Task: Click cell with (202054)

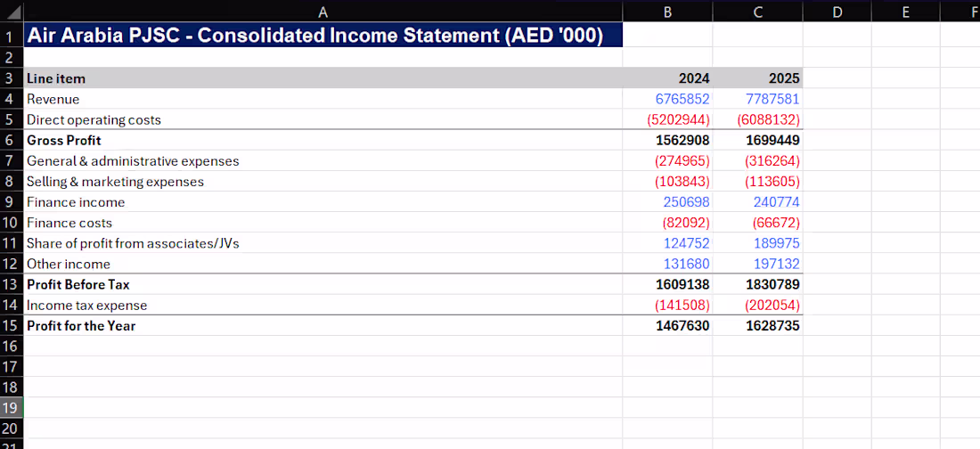Action: tap(757, 306)
